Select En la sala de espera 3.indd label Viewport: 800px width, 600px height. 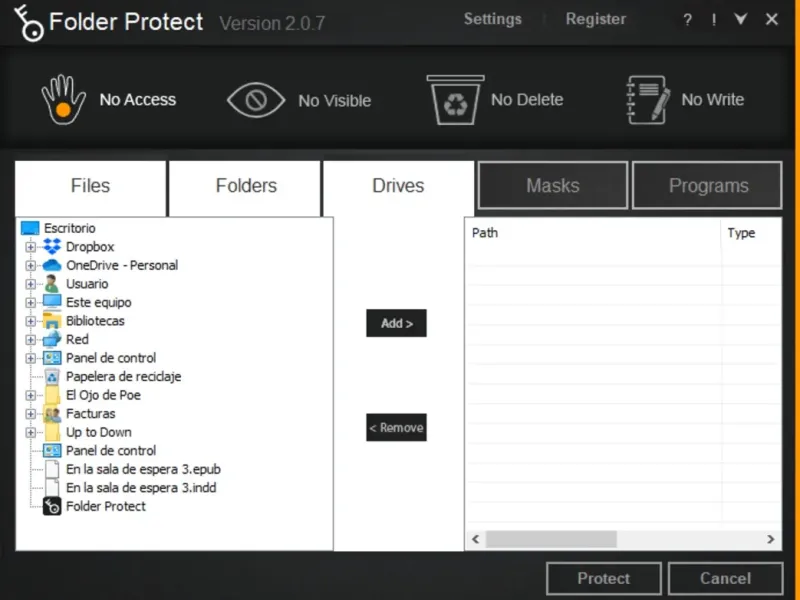tap(141, 488)
